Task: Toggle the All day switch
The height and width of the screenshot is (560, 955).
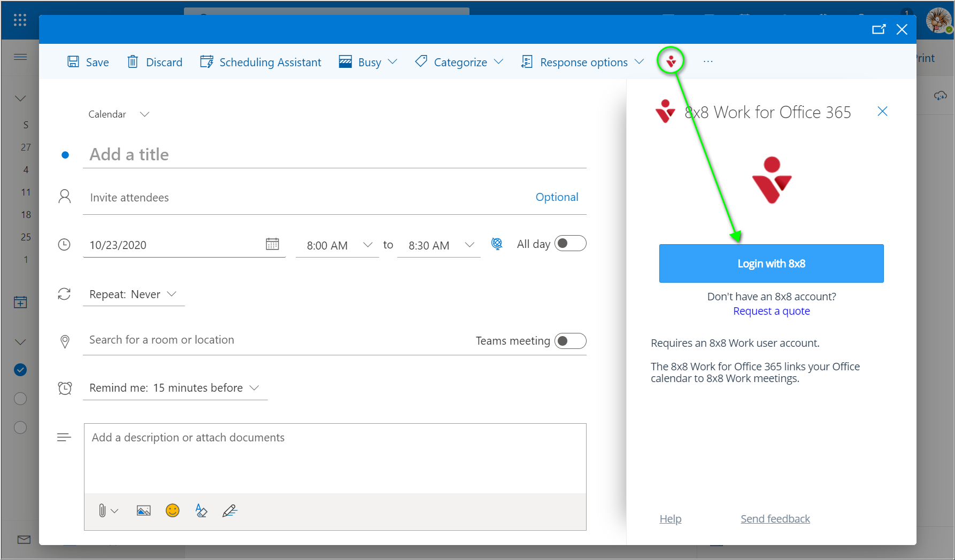Action: (570, 244)
